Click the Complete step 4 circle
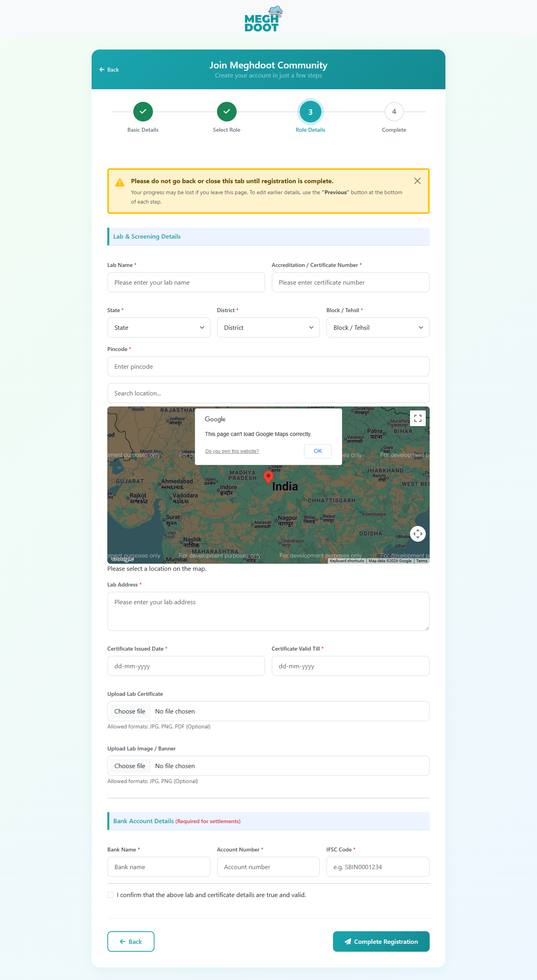537x980 pixels. [394, 112]
